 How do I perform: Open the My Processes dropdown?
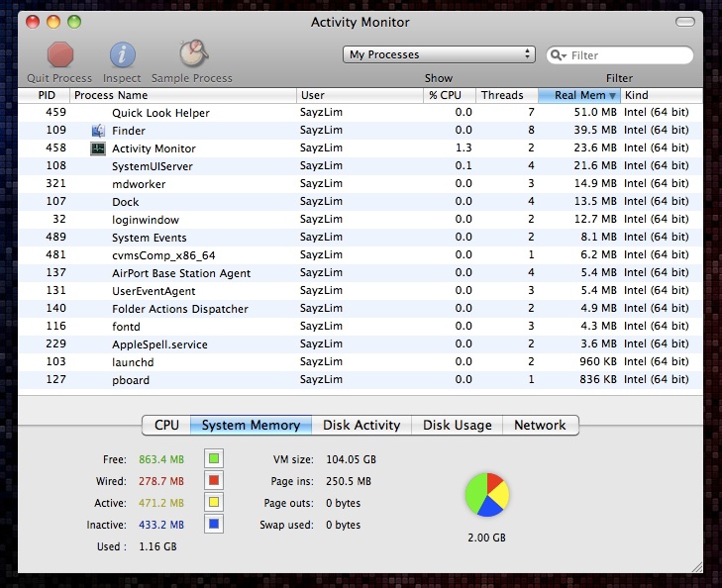tap(440, 54)
